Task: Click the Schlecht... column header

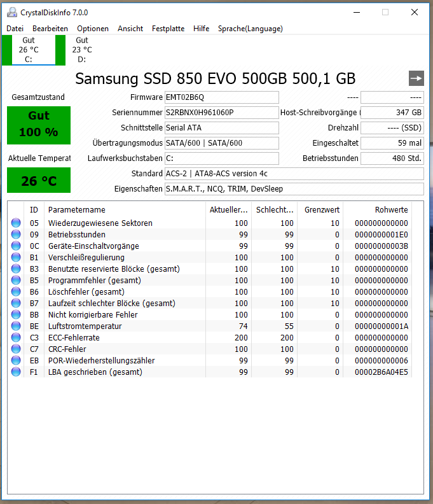Action: [275, 210]
